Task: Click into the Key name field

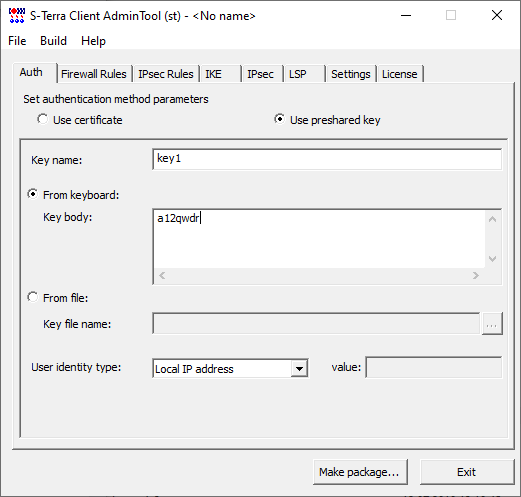Action: click(327, 159)
